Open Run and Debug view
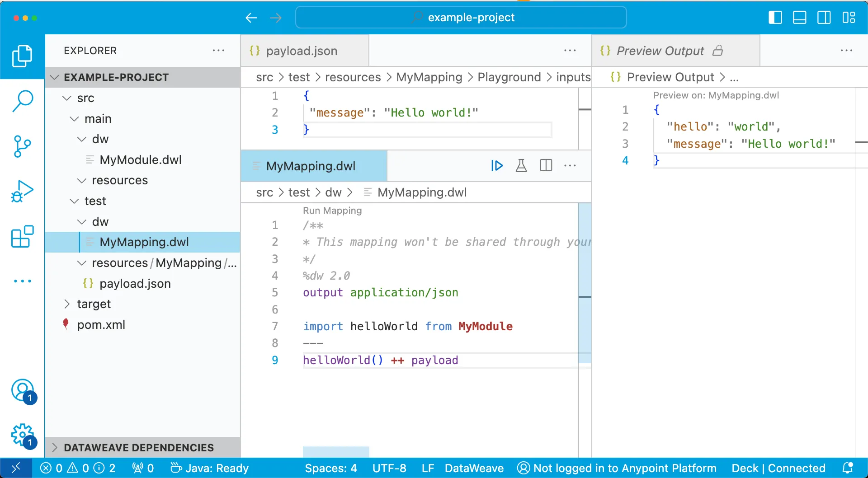Viewport: 868px width, 478px height. [22, 191]
